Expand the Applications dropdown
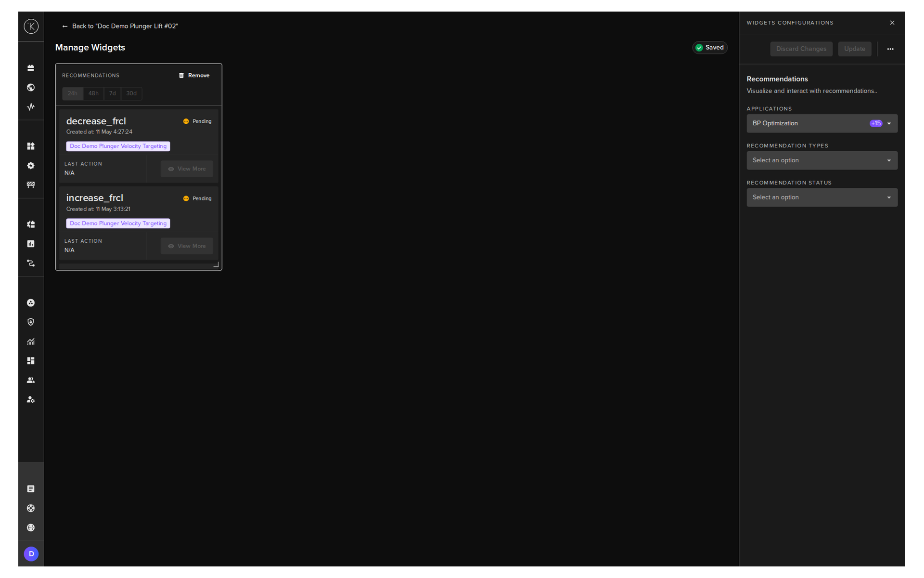 [x=822, y=123]
